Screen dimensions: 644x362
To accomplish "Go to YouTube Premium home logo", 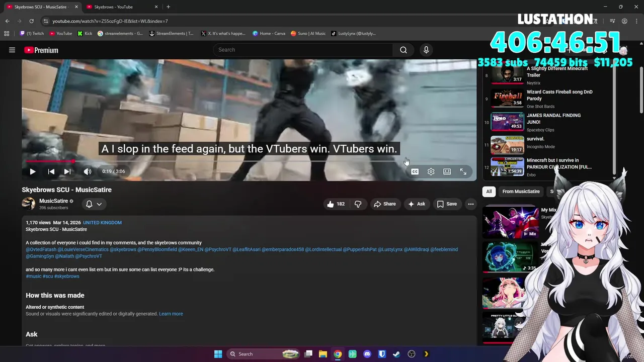I will (41, 50).
